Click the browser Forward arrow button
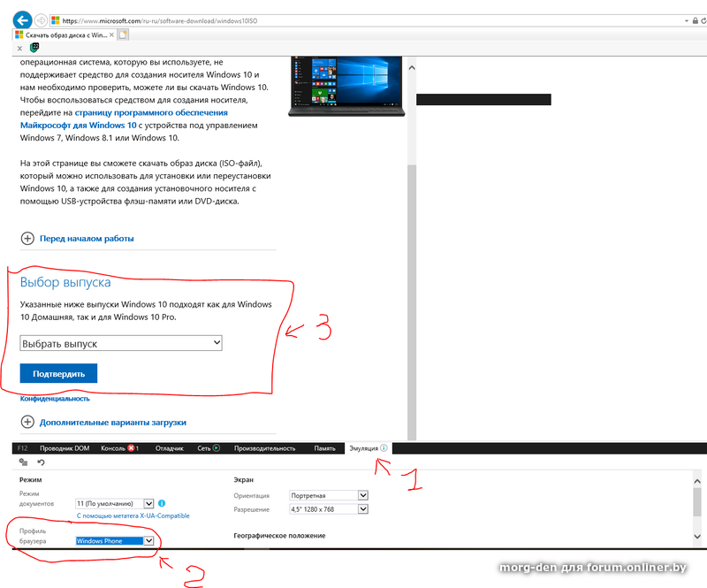This screenshot has width=707, height=588. [41, 20]
